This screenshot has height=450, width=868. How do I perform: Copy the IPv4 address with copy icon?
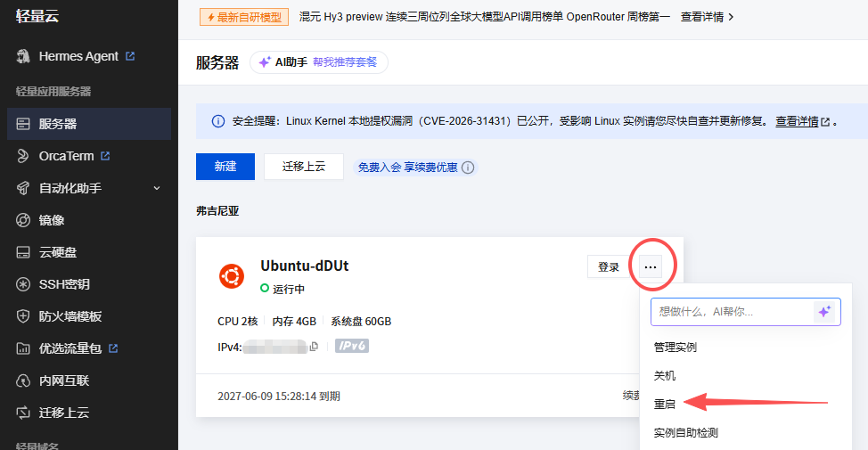coord(314,347)
